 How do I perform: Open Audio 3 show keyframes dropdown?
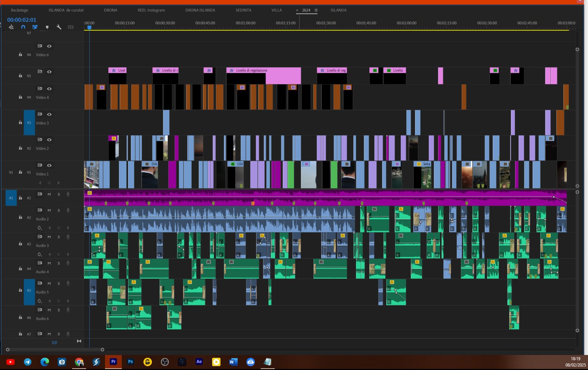point(40,254)
